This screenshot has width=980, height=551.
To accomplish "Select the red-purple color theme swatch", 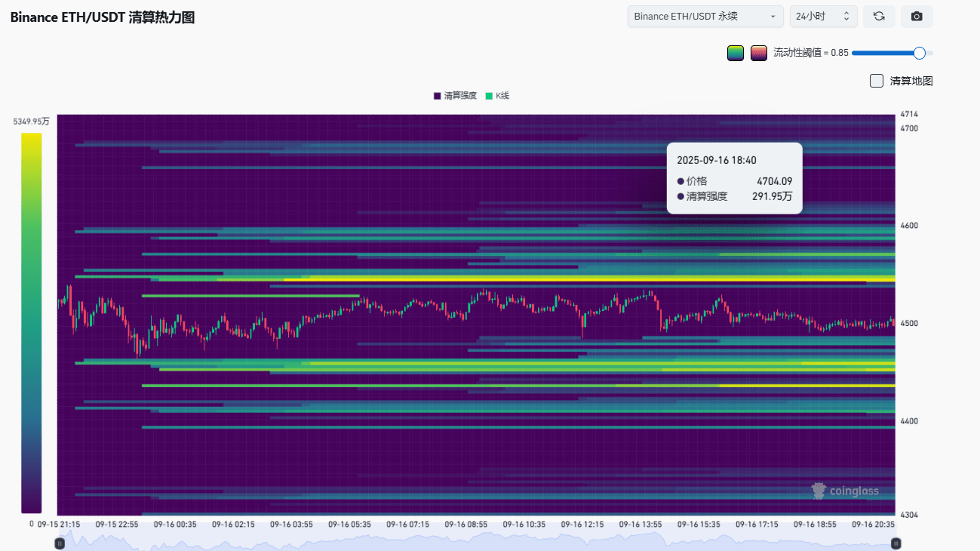I will (x=759, y=53).
